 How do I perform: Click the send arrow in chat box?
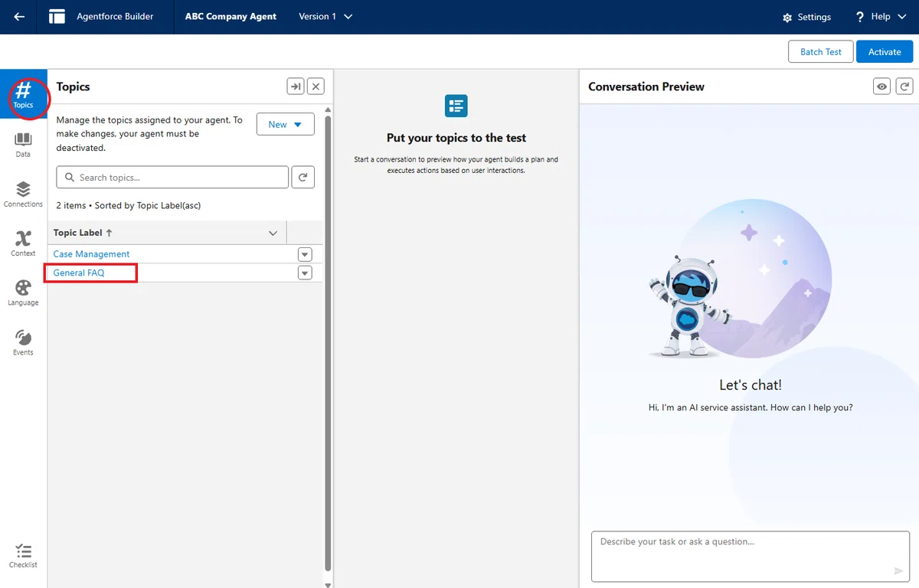[898, 571]
